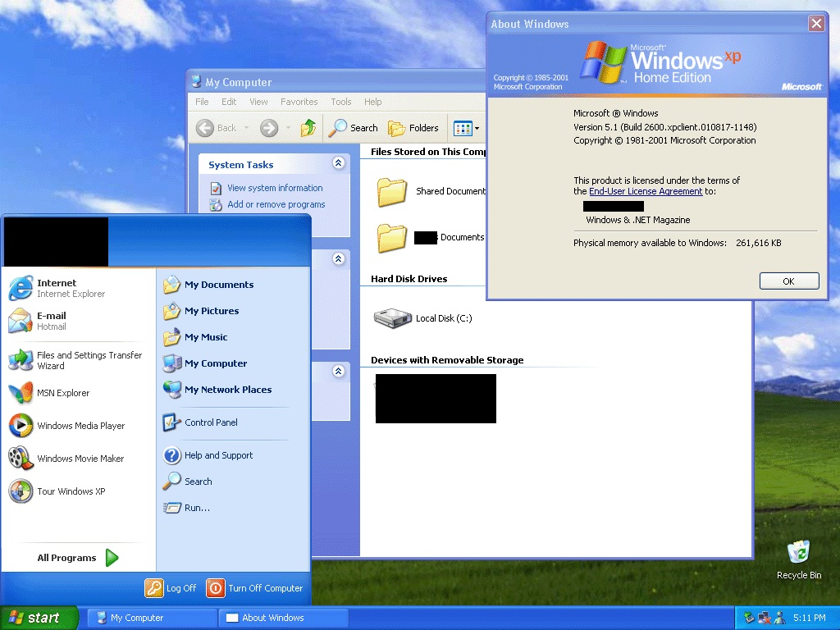Open the Edit menu
Image resolution: width=840 pixels, height=630 pixels.
229,102
